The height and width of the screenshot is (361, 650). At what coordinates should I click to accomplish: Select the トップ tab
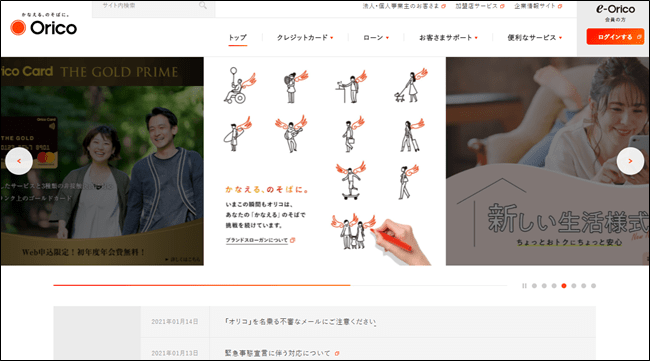coord(238,38)
